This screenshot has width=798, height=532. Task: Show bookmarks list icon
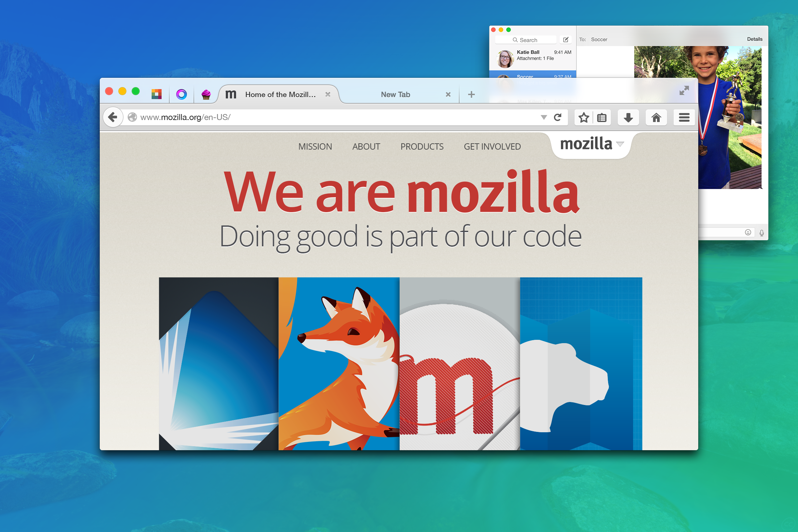(x=601, y=118)
